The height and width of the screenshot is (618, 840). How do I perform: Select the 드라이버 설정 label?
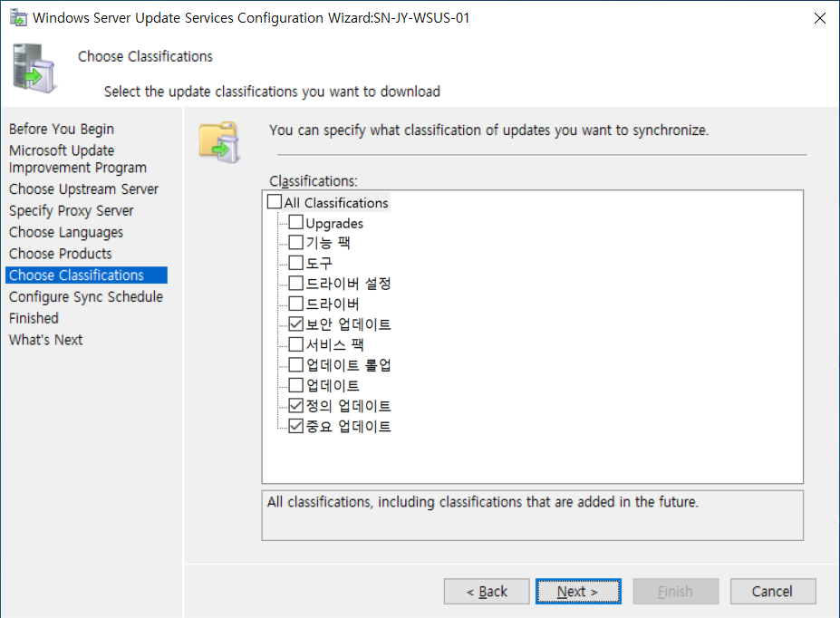tap(348, 284)
